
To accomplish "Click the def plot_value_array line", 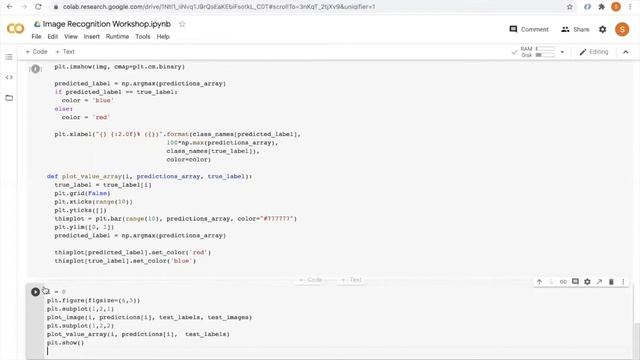I will [x=149, y=176].
